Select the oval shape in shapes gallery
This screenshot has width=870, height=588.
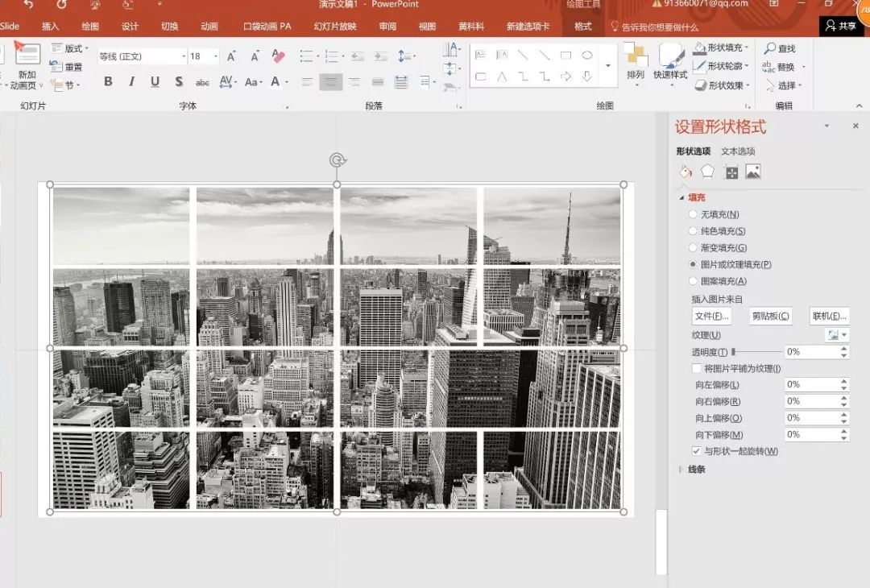coord(587,56)
